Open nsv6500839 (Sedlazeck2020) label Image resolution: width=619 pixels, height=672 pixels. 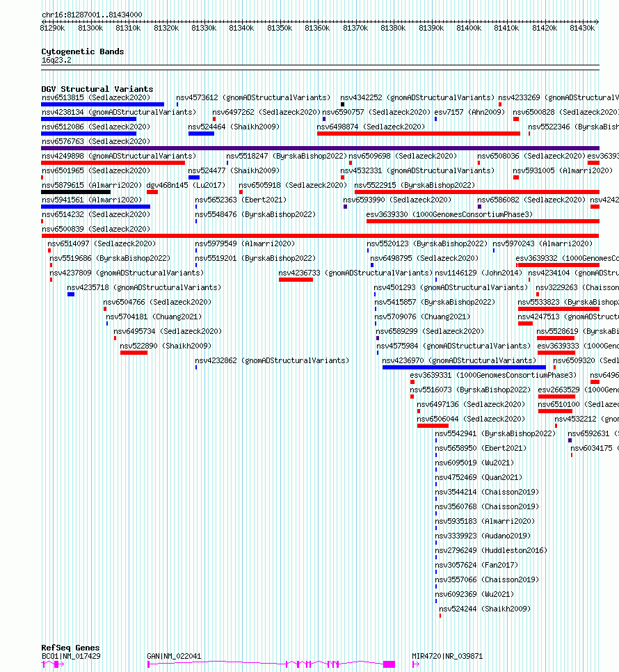point(96,229)
